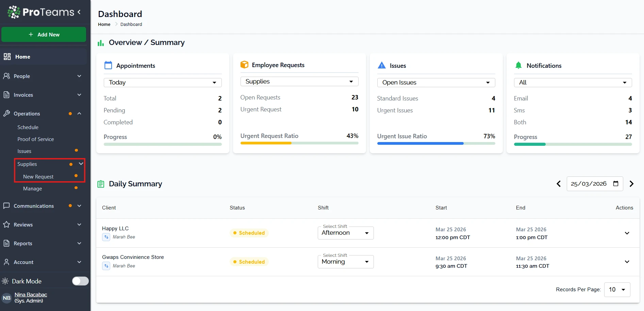Go to next day in Daily Summary
The width and height of the screenshot is (644, 311).
[631, 184]
